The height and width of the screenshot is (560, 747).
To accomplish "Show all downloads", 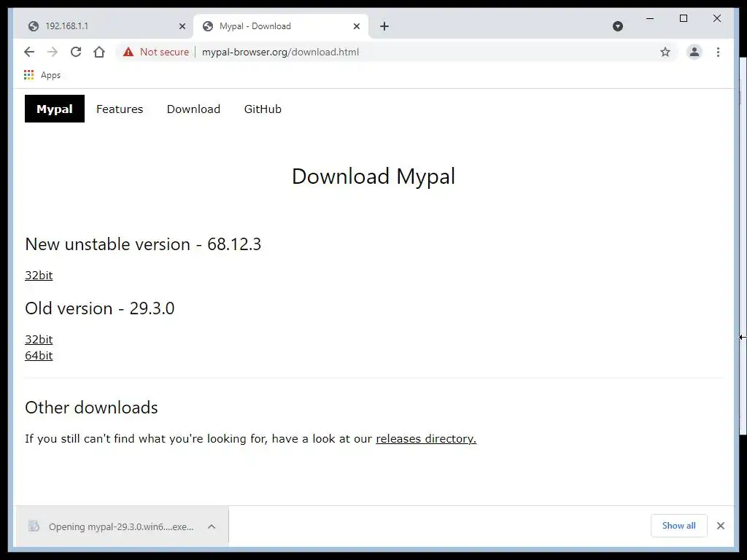I will 679,526.
